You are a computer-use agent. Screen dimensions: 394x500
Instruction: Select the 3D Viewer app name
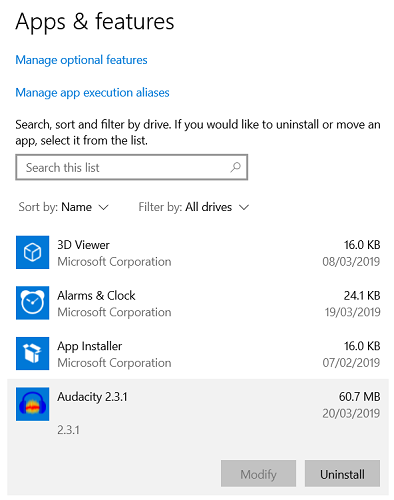(83, 245)
